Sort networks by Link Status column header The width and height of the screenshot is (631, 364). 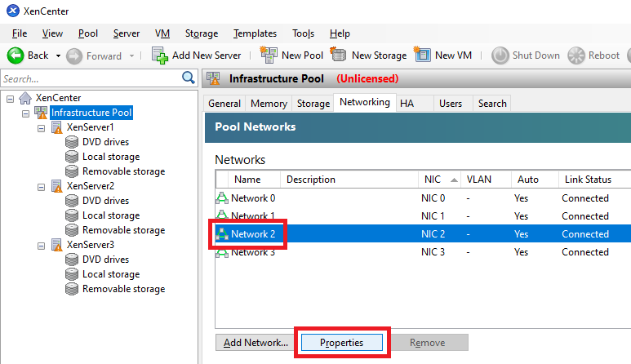(588, 180)
